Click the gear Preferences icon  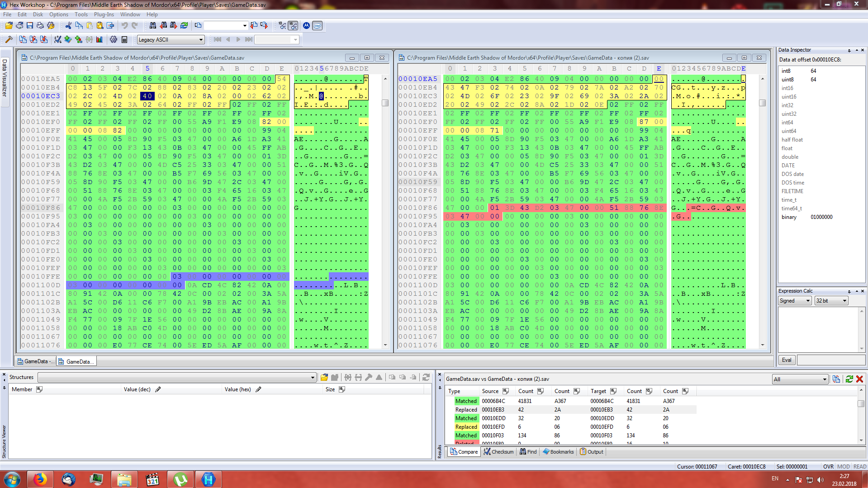pyautogui.click(x=114, y=40)
